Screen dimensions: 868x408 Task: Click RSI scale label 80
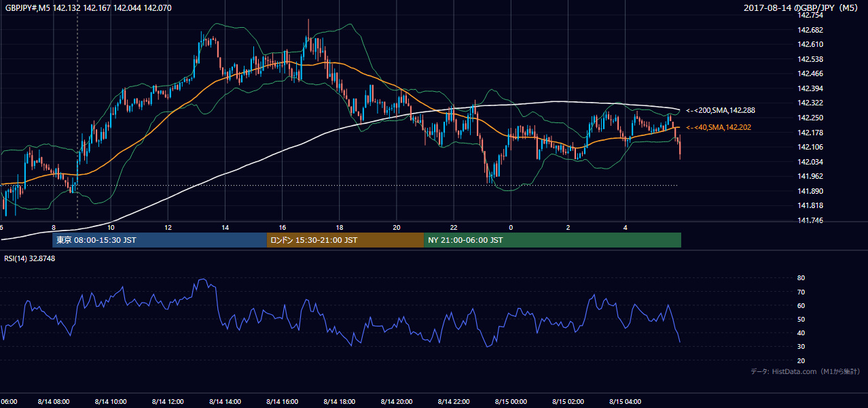pyautogui.click(x=801, y=278)
